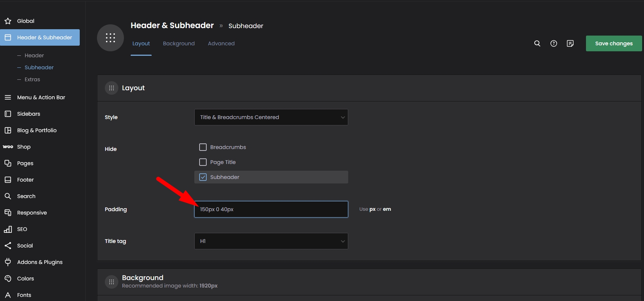
Task: Click the Padding input field
Action: point(271,209)
